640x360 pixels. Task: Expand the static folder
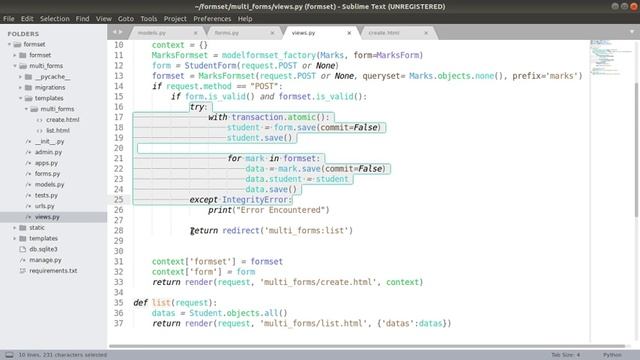pyautogui.click(x=15, y=228)
